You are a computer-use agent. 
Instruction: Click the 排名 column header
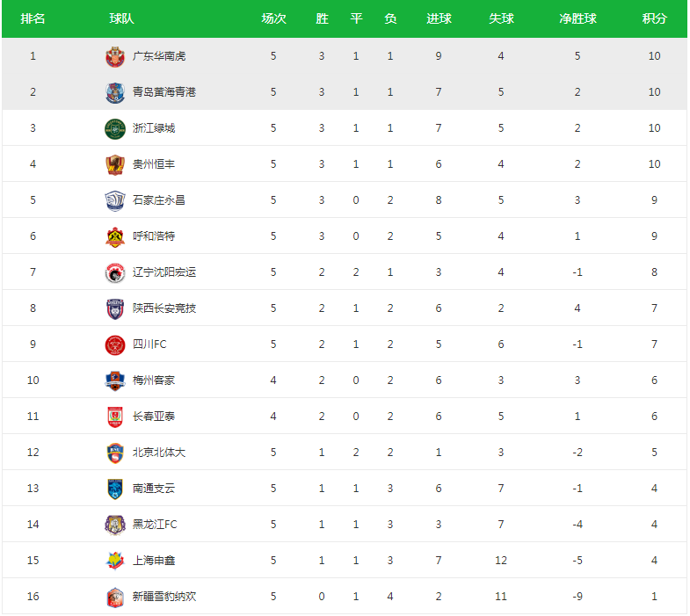[x=33, y=18]
